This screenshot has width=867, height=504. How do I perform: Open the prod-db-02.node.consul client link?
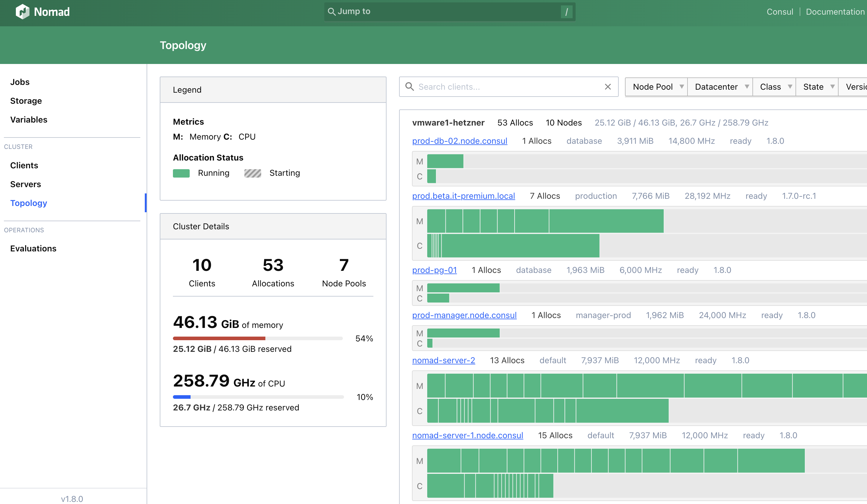click(x=460, y=141)
